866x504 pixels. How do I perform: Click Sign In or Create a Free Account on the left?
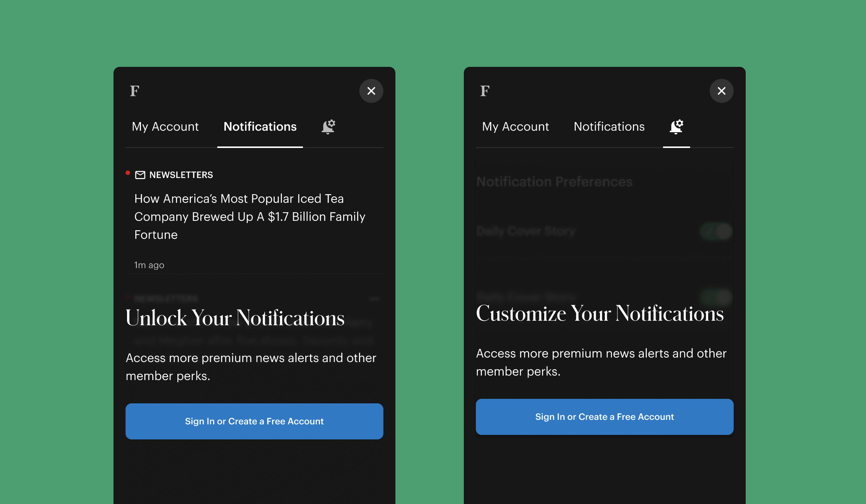(x=254, y=421)
